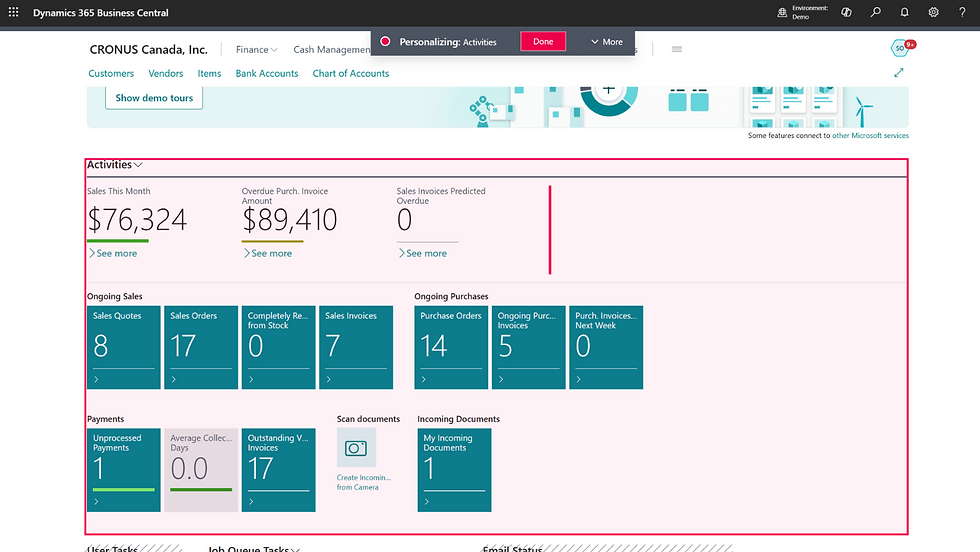
Task: Click Create Incoming from Camera link
Action: (364, 482)
